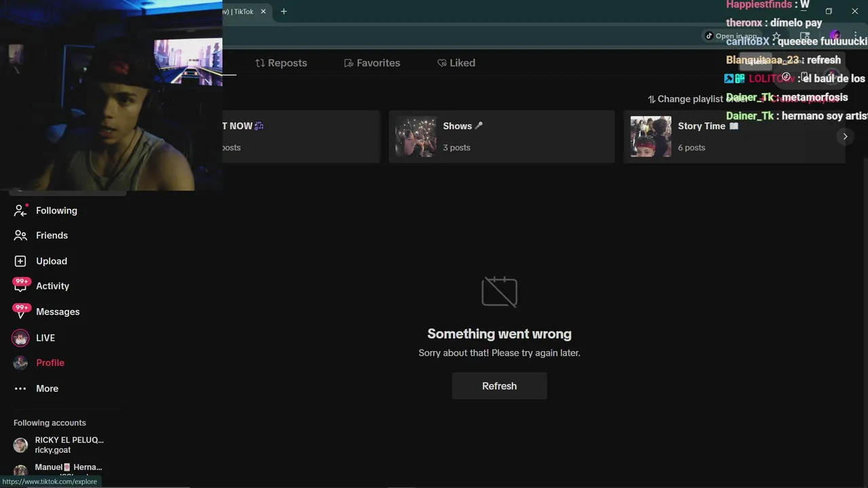This screenshot has width=868, height=488.
Task: Open the Shows playlist card
Action: [x=501, y=136]
